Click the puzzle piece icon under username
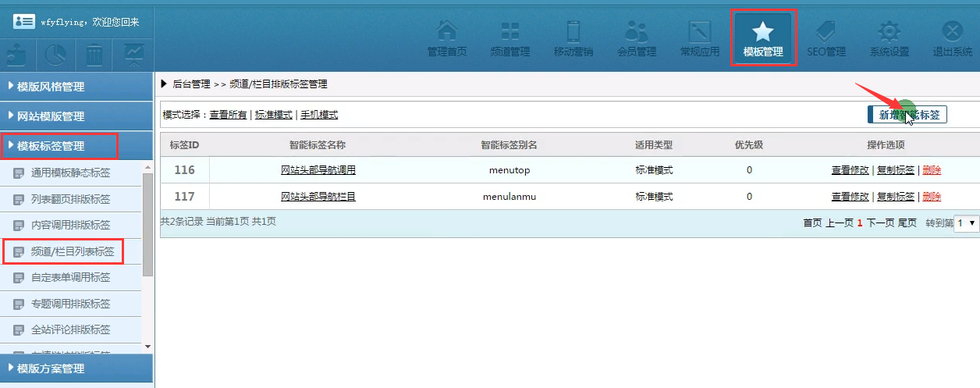The image size is (980, 388). tap(17, 55)
